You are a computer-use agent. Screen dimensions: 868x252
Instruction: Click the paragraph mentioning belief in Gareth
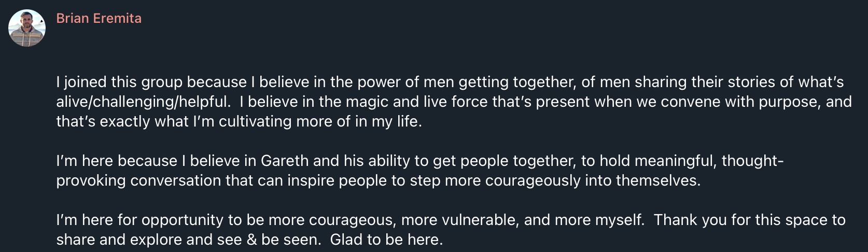tap(419, 171)
